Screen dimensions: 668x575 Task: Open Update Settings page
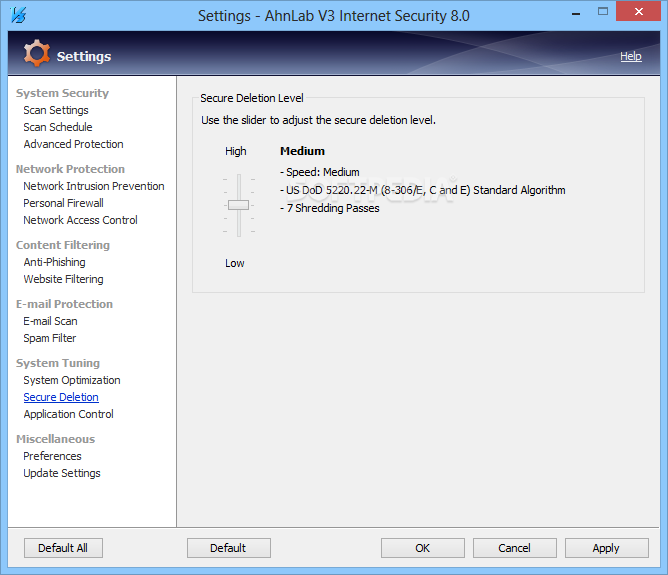pyautogui.click(x=62, y=473)
